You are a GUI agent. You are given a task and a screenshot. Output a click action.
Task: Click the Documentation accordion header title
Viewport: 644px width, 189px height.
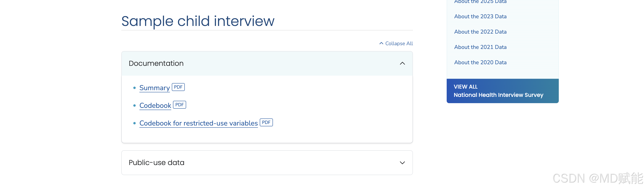(x=156, y=63)
